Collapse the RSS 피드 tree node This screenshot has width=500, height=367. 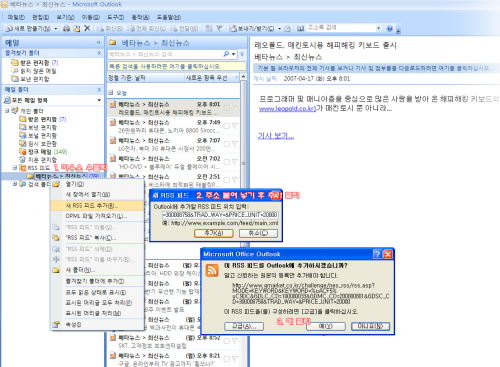(x=15, y=168)
